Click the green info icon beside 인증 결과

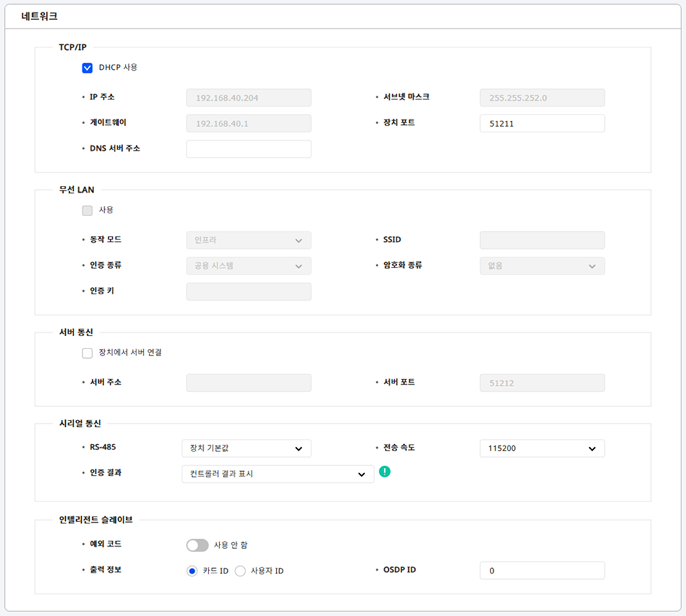coord(384,471)
